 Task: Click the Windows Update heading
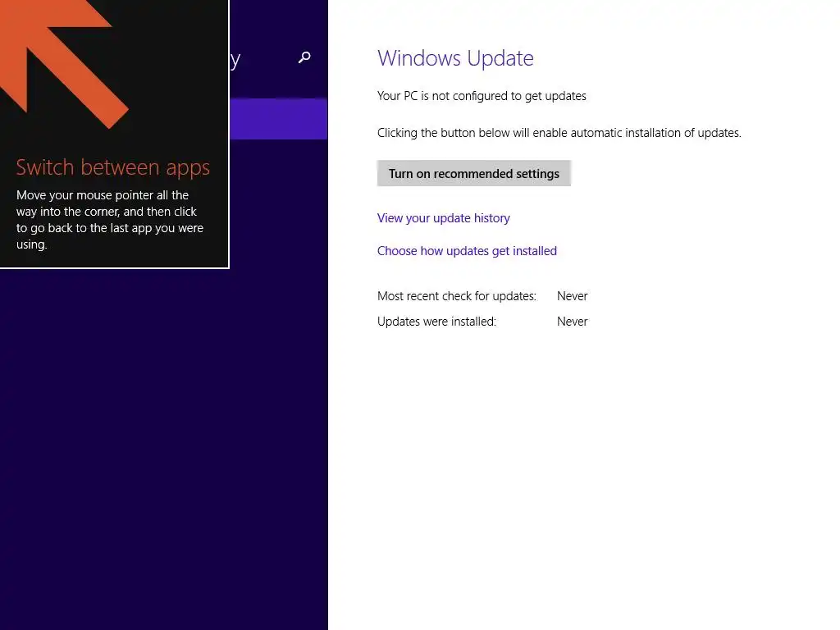coord(455,58)
